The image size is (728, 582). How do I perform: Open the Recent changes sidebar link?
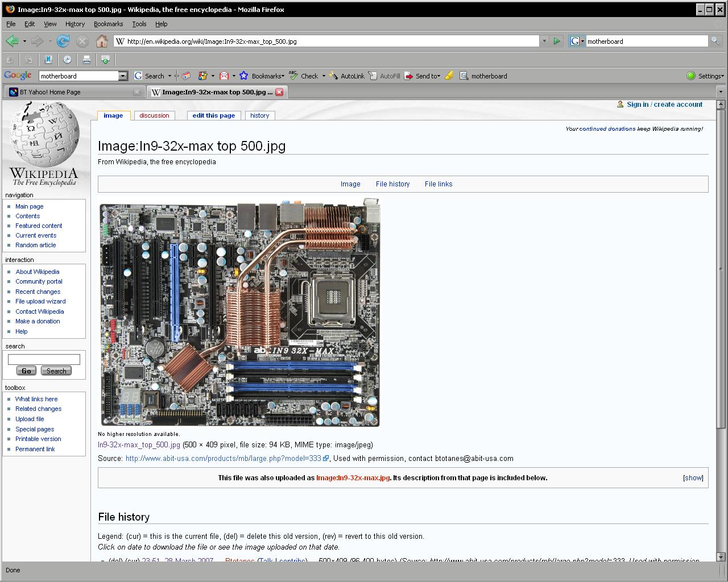point(38,292)
